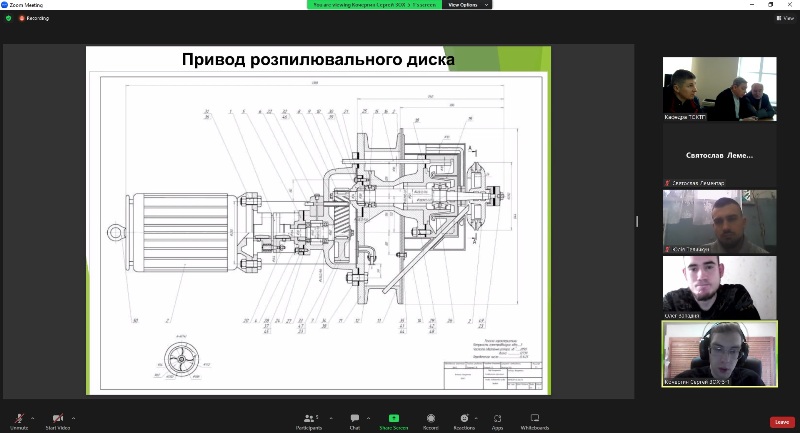Open the View Options dropdown
Viewport: 800px width, 433px height.
click(x=467, y=5)
